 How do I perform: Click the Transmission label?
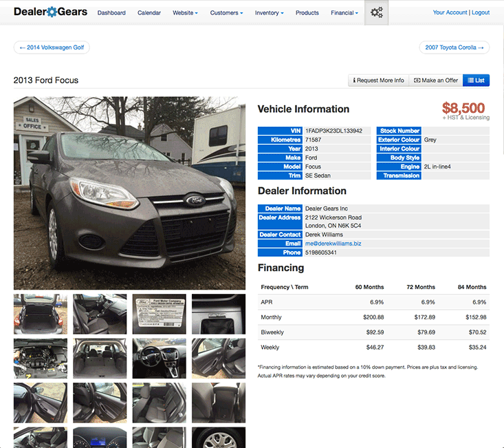coord(399,175)
